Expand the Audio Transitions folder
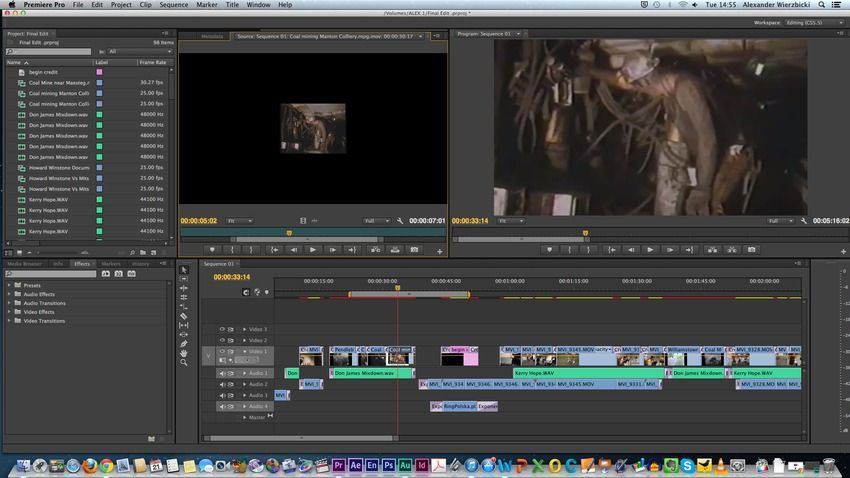This screenshot has height=478, width=850. pyautogui.click(x=10, y=303)
